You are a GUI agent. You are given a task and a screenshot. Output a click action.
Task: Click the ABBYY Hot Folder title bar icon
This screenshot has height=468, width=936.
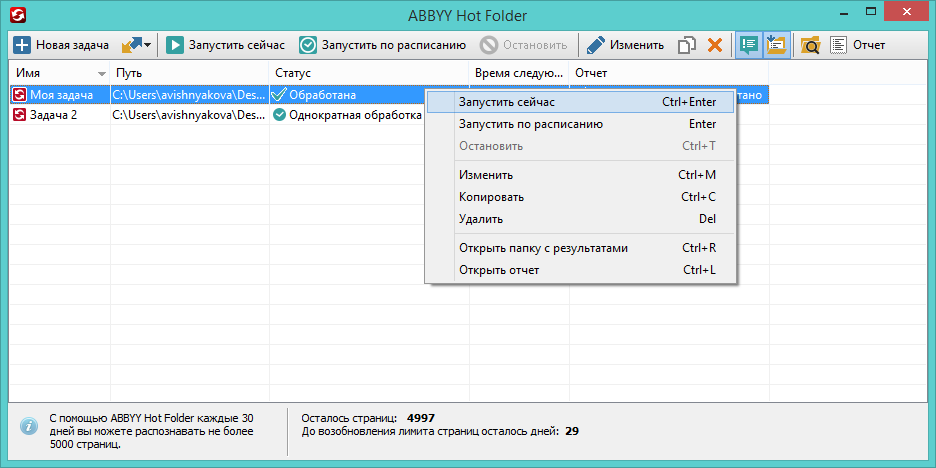point(17,14)
